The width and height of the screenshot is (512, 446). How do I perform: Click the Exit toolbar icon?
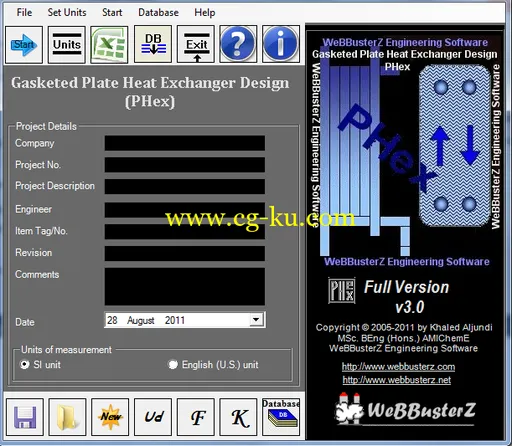pyautogui.click(x=196, y=44)
